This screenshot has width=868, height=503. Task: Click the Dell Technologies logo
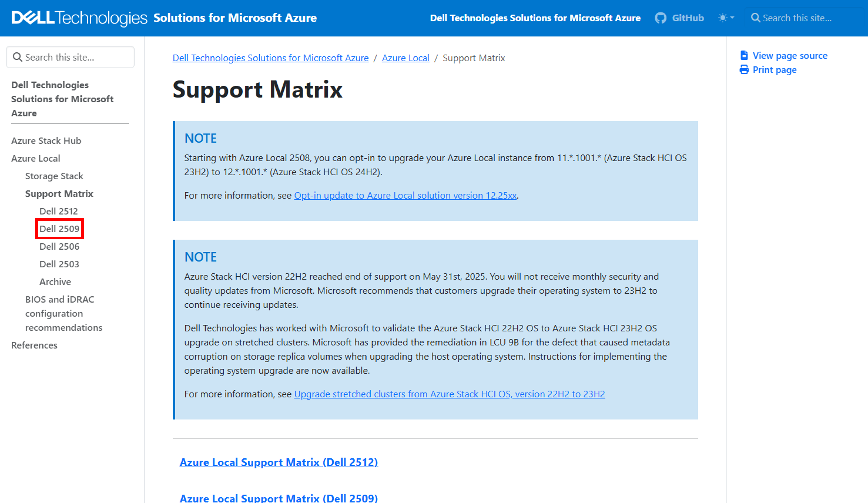79,18
